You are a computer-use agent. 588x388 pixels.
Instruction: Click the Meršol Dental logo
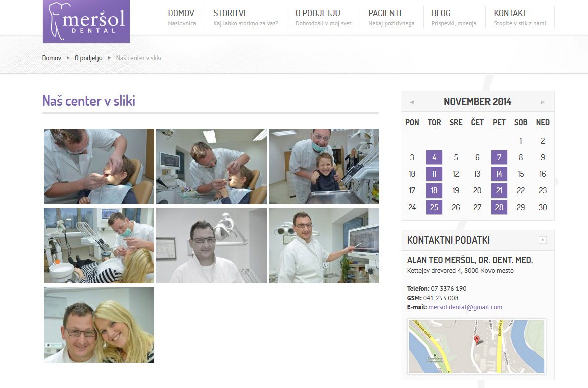(x=86, y=21)
